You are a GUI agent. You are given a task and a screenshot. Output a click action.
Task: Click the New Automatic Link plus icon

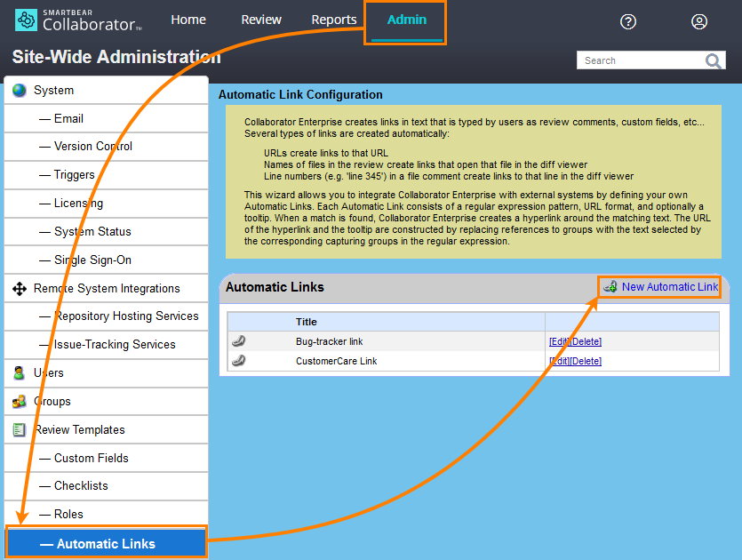click(610, 286)
